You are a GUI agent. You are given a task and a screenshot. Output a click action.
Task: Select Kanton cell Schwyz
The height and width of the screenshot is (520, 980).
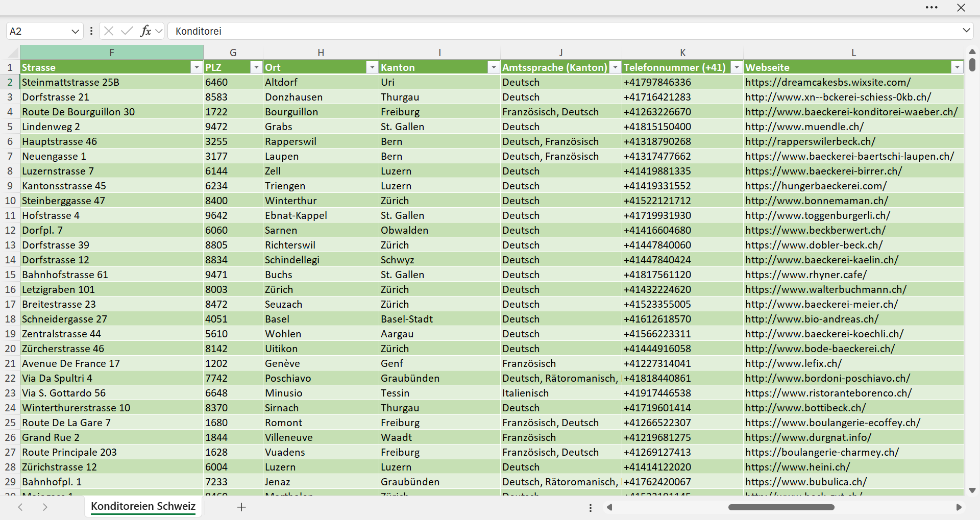(439, 260)
